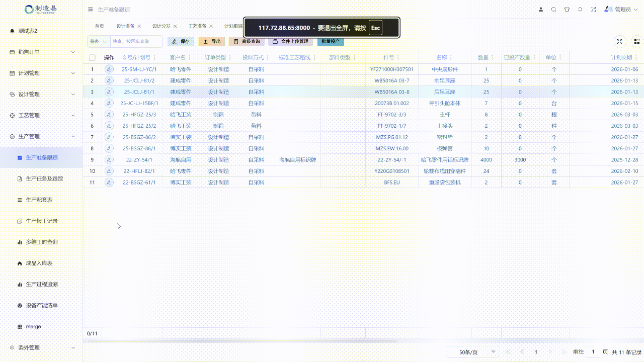Viewport: 644px width, 362px height.
Task: Click the 前往 page number input field
Action: (x=593, y=352)
